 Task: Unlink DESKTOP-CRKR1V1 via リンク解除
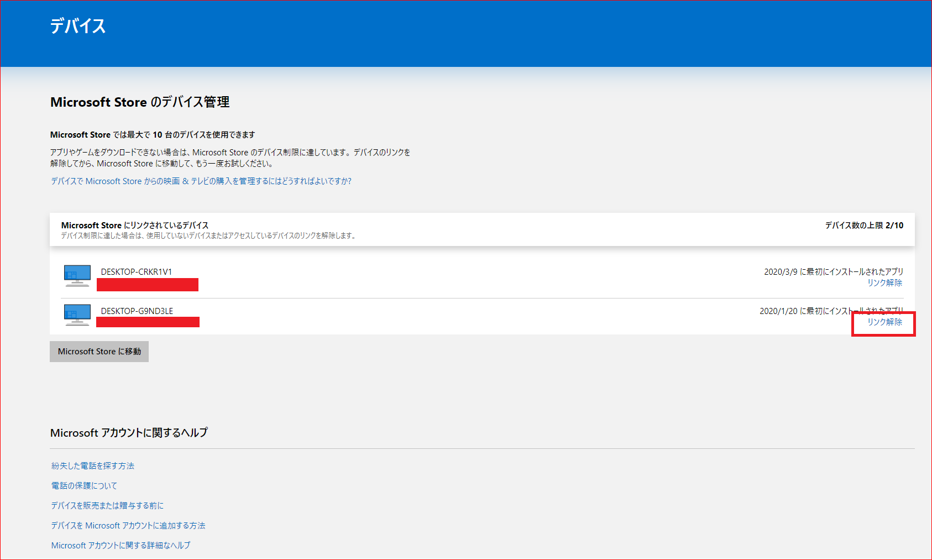884,282
